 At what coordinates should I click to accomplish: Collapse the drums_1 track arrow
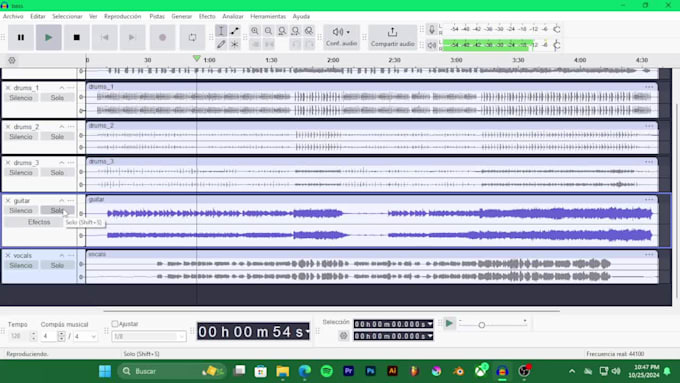[62, 88]
